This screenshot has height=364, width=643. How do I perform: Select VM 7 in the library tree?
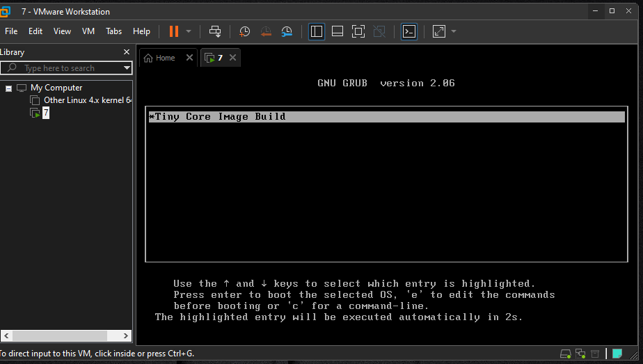(45, 113)
